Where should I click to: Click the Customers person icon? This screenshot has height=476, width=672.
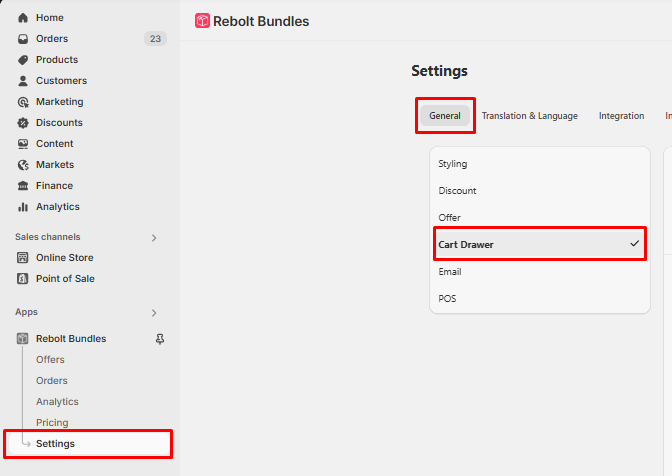click(x=23, y=81)
